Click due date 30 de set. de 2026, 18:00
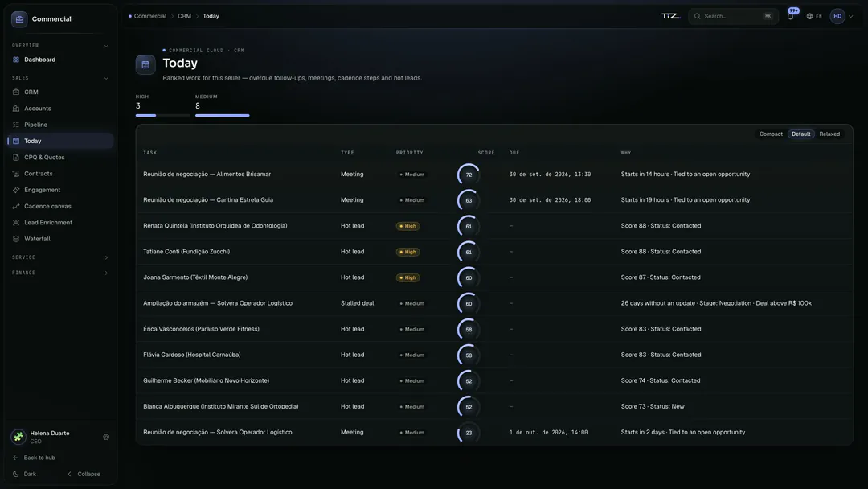Screen dimensions: 868x489 click(x=550, y=200)
